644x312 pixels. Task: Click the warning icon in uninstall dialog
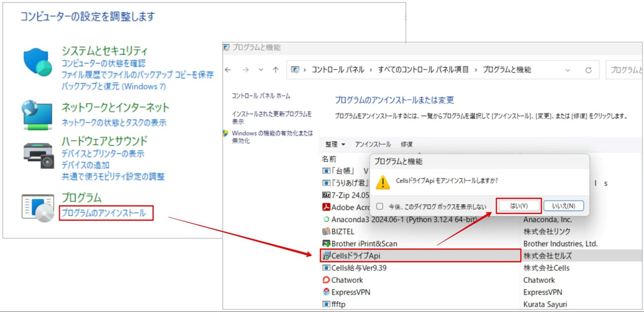pos(383,182)
